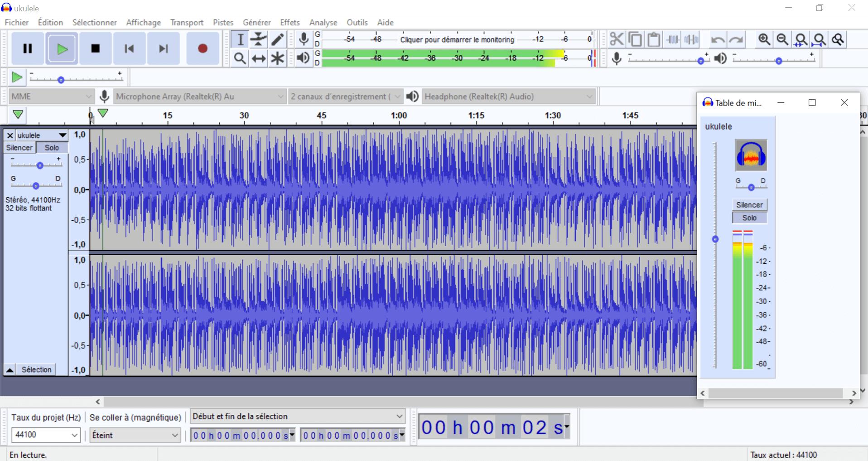Viewport: 868px width, 461px height.
Task: Undo the last action
Action: pos(718,39)
